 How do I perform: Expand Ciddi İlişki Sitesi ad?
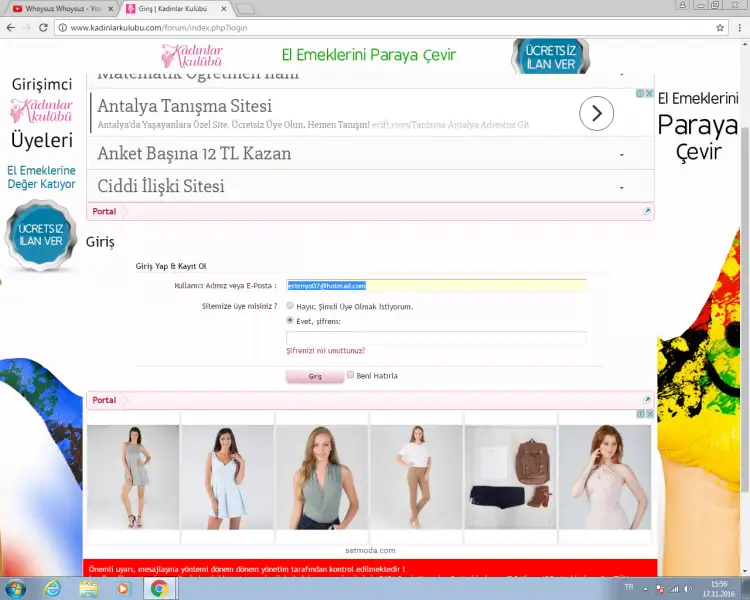click(x=621, y=188)
